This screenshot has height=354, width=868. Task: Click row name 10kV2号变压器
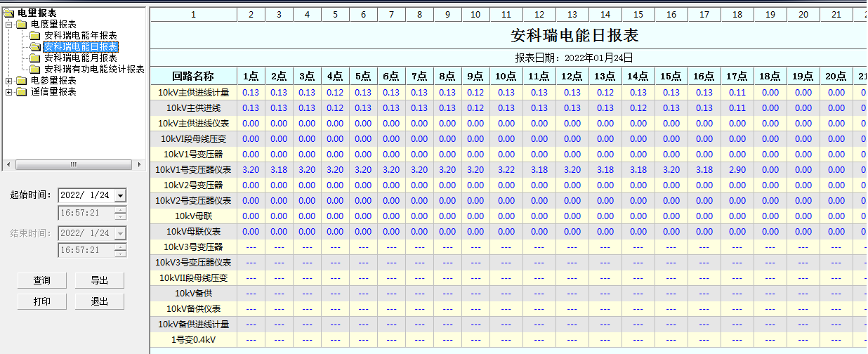(x=194, y=185)
